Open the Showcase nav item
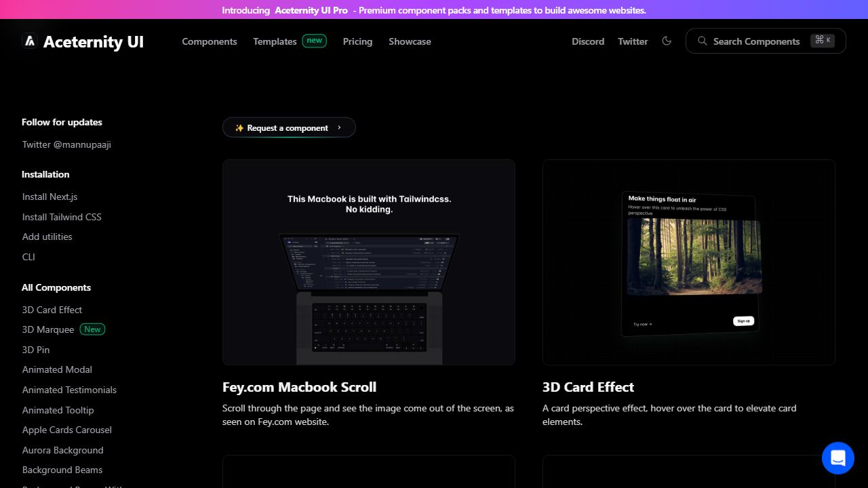868x488 pixels. [x=410, y=41]
